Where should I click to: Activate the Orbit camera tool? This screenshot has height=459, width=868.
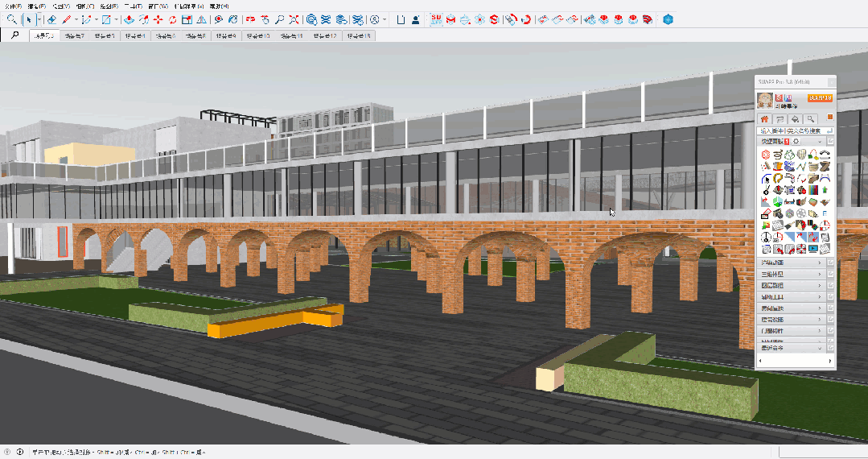(x=250, y=19)
